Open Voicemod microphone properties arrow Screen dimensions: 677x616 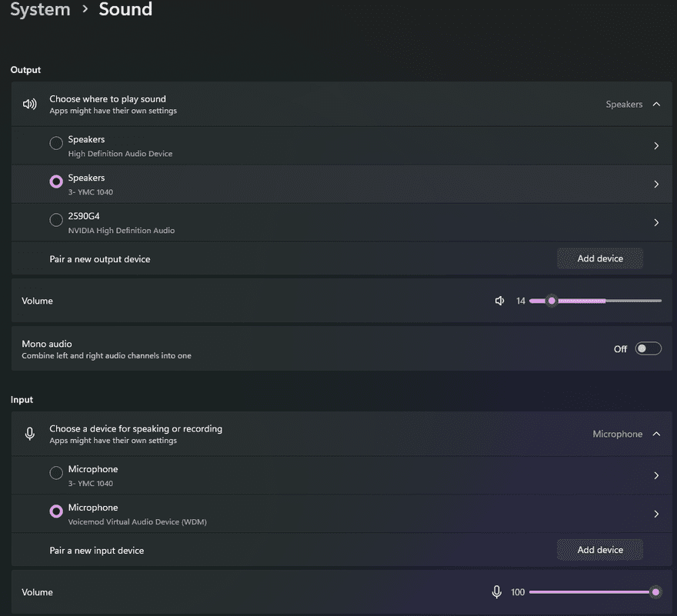tap(656, 514)
